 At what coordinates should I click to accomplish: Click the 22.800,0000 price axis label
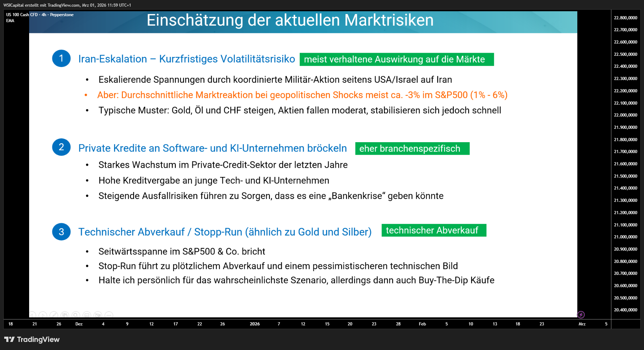pos(625,18)
